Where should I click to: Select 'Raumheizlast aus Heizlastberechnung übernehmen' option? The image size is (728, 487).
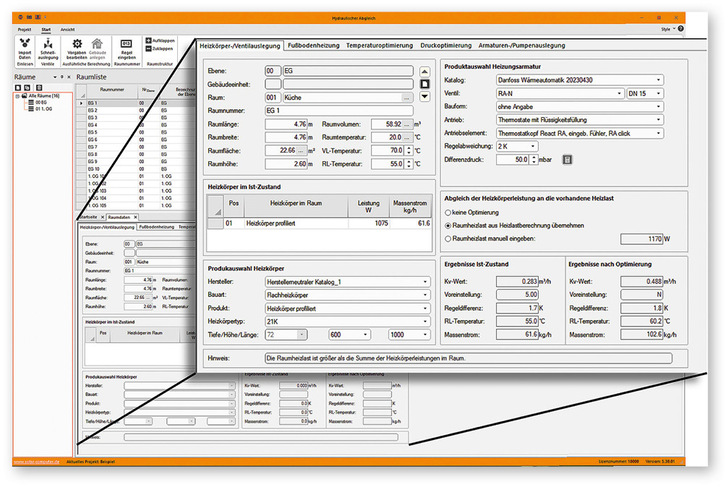point(447,225)
